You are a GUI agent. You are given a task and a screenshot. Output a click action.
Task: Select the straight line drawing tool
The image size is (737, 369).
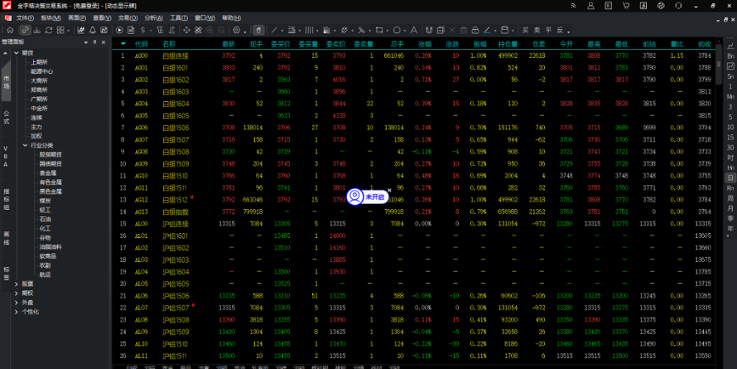pyautogui.click(x=274, y=30)
